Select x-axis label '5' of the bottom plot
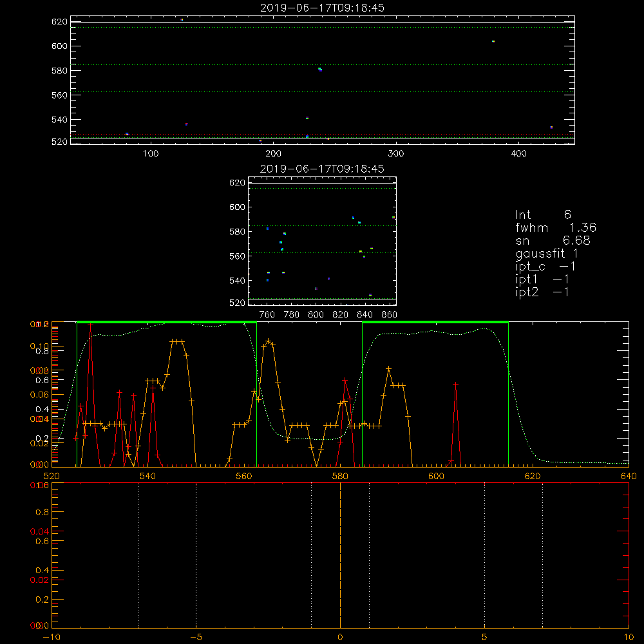Screen dimensions: 644x644 (x=485, y=637)
